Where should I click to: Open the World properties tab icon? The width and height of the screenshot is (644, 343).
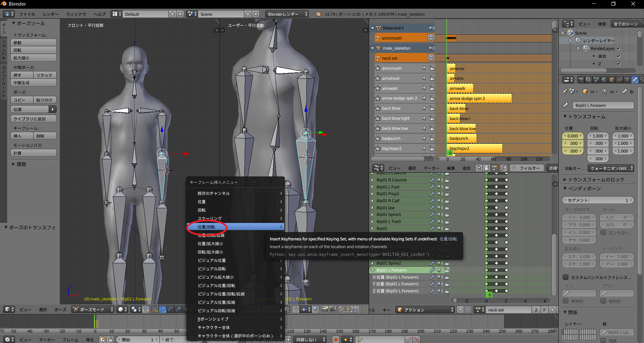(604, 80)
